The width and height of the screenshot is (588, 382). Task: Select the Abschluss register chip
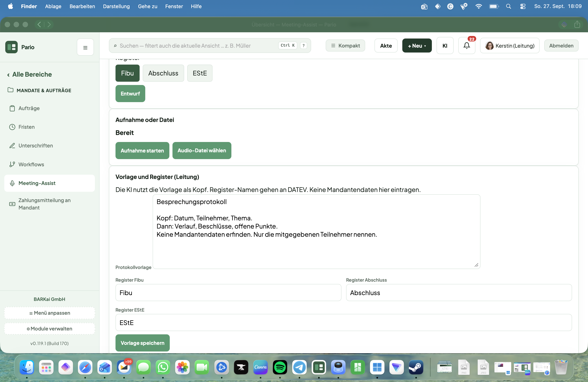[163, 73]
